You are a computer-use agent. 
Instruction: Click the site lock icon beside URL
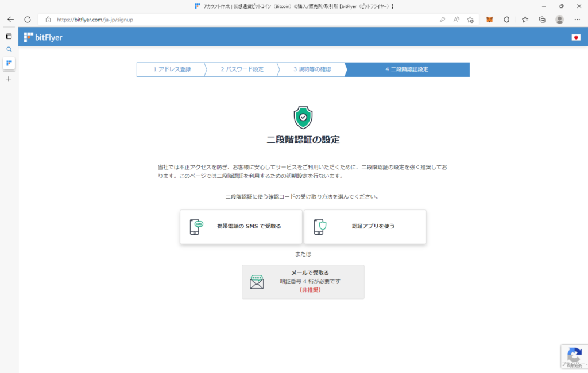(x=48, y=19)
